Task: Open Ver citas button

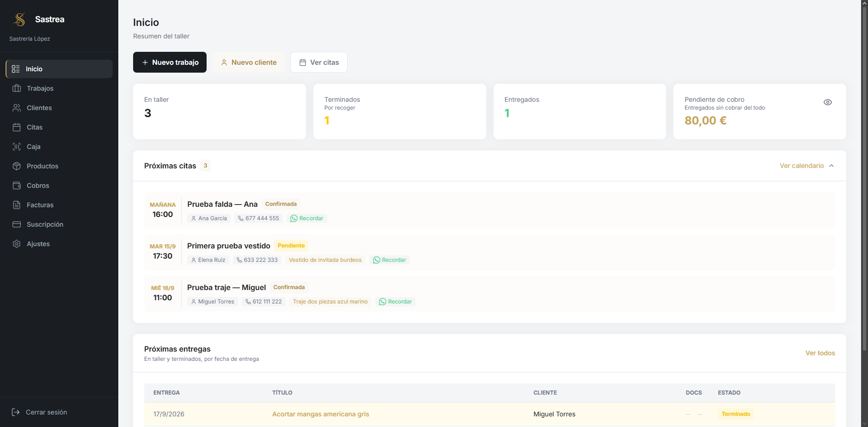Action: (319, 62)
